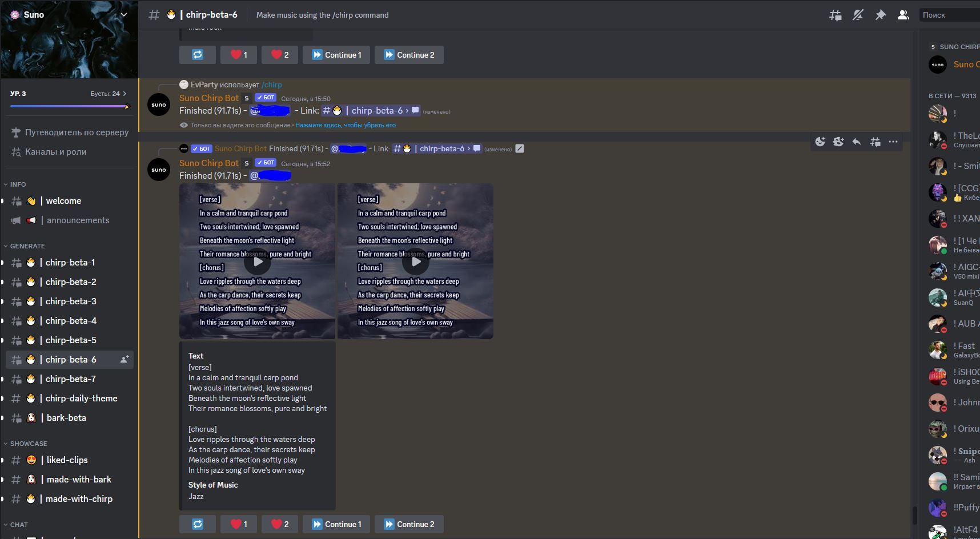Click bottom Continue 1 button
Screen dimensions: 980x539
coord(336,524)
